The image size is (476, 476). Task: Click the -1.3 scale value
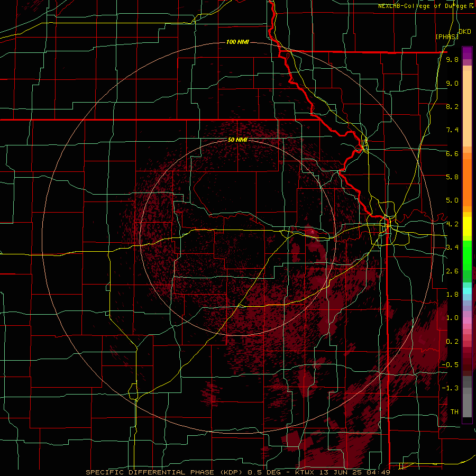tap(450, 388)
